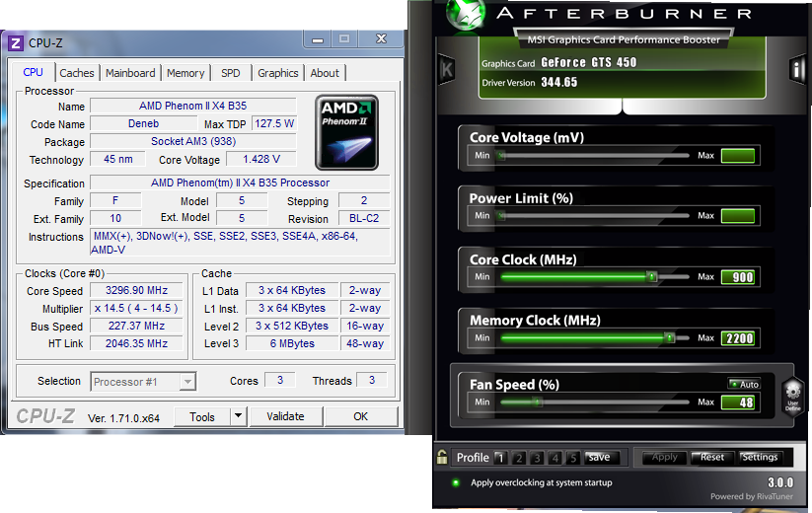812x513 pixels.
Task: Click the Core Speed value 3296.90 MHz
Action: click(136, 290)
